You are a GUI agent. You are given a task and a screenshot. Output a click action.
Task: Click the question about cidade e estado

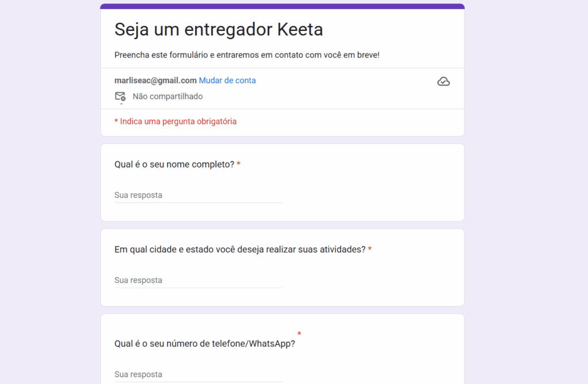[240, 249]
